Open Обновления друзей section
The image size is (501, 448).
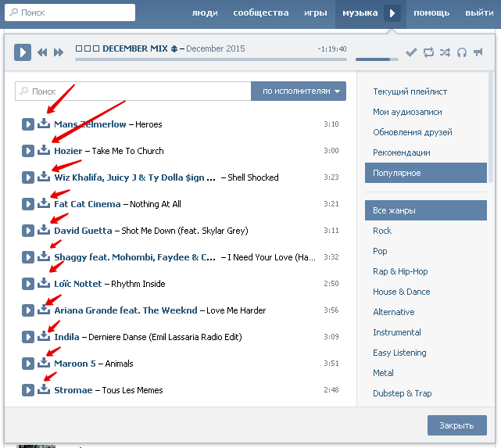413,132
